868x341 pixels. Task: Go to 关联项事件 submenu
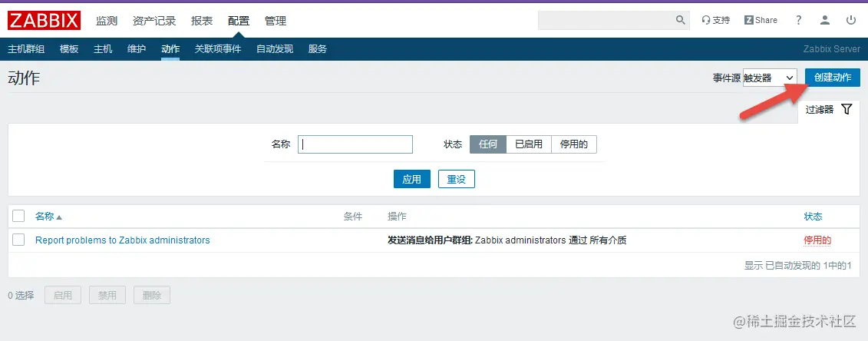(218, 48)
